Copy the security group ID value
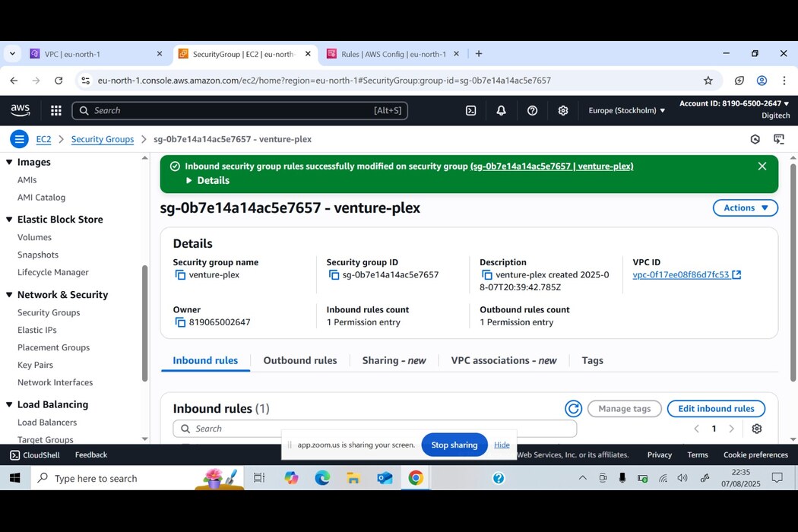Image resolution: width=798 pixels, height=532 pixels. pos(334,275)
